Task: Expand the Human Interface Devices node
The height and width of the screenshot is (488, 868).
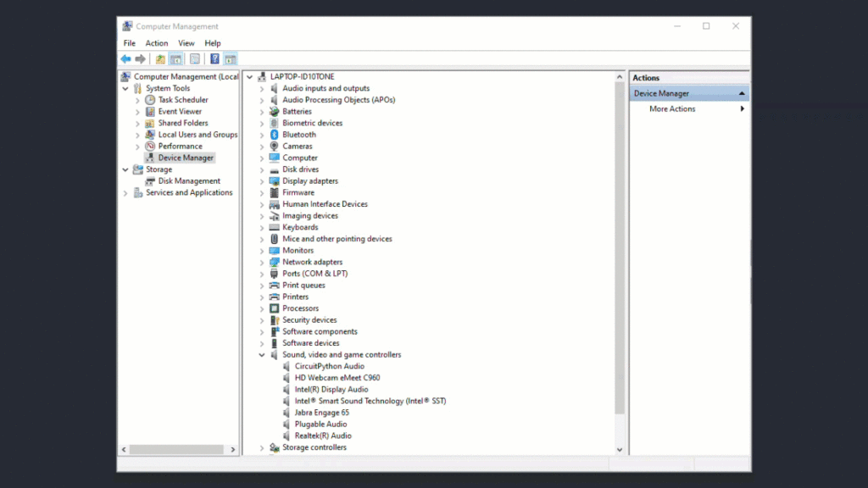Action: [262, 205]
